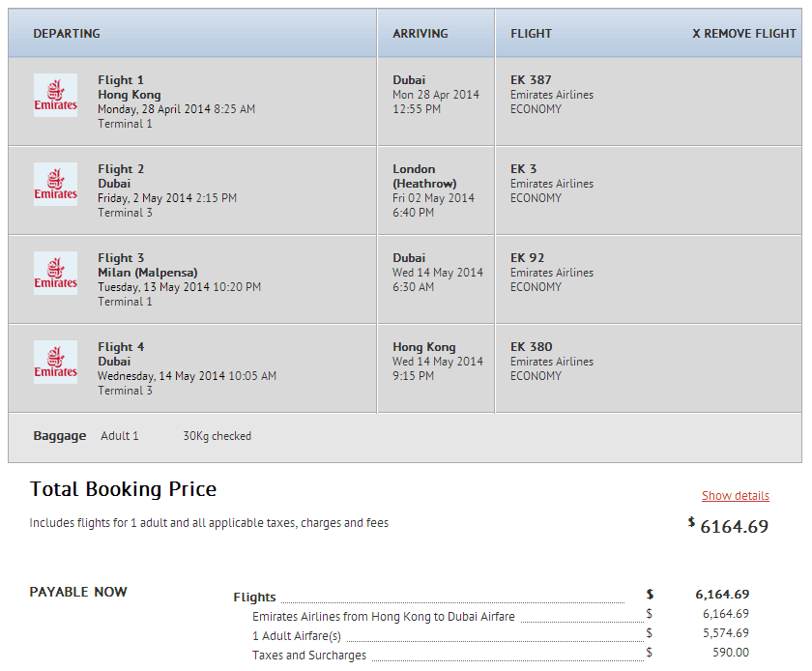Screen dimensions: 812x671
Task: Click the Arriving column header
Action: [420, 34]
